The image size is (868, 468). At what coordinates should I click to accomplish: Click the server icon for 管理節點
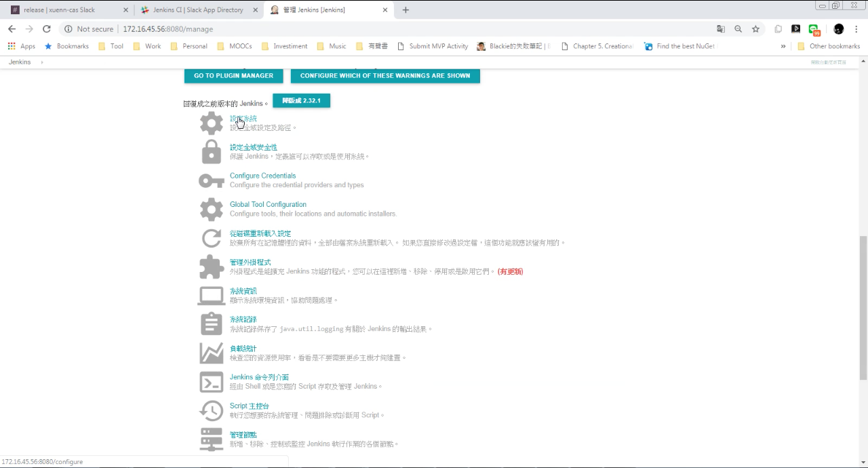click(211, 440)
